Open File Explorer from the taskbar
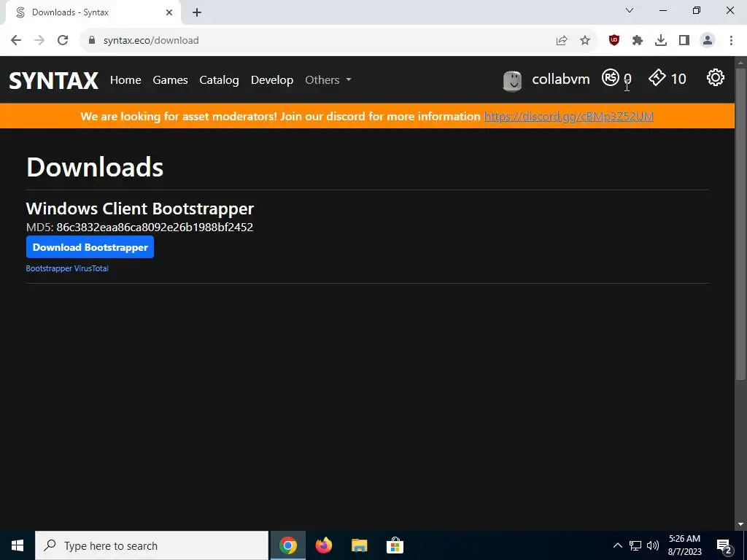 359,545
